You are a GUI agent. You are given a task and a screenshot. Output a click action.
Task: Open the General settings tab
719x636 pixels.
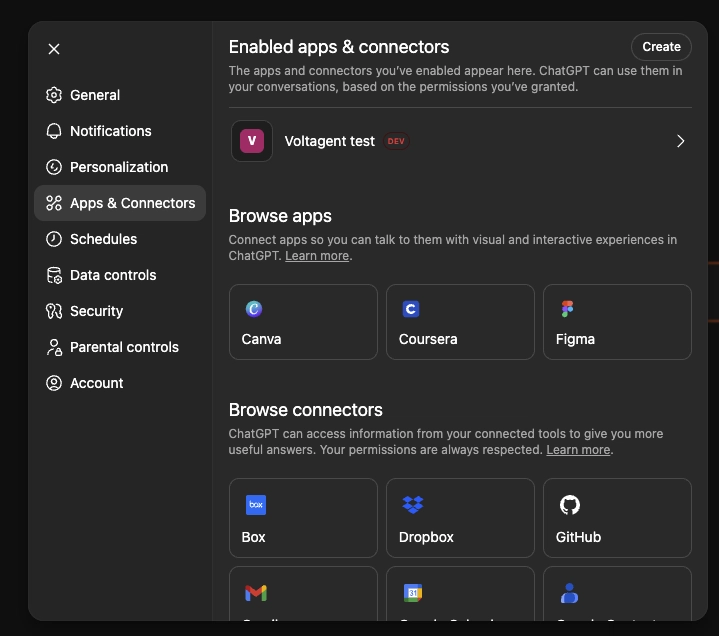(95, 95)
